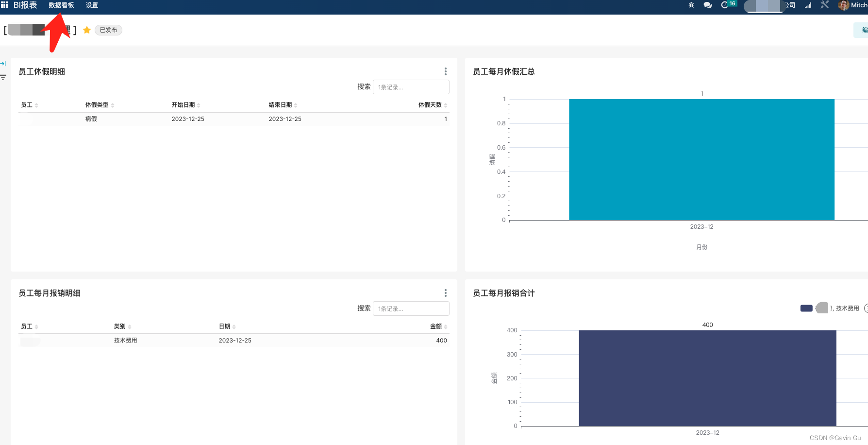Click the 2023-12-25 start date in the 病假 row
This screenshot has height=445, width=868.
[188, 119]
